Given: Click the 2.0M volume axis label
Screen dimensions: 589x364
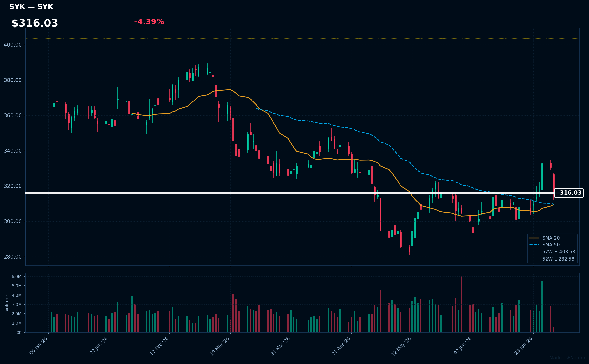Looking at the screenshot, I should (17, 314).
